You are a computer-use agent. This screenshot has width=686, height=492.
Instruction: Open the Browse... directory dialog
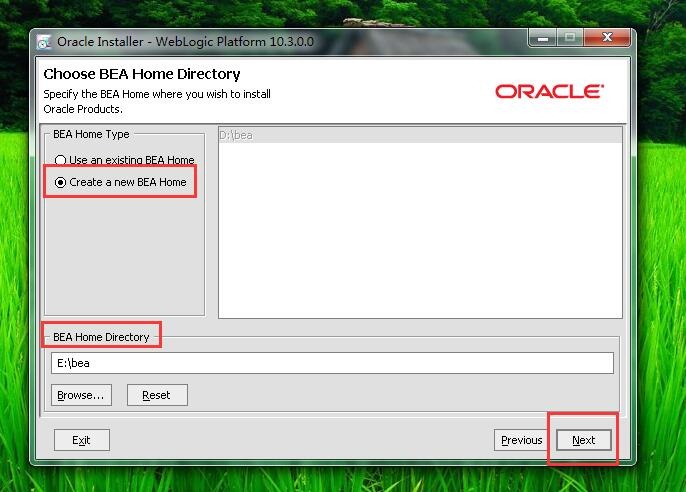point(81,395)
